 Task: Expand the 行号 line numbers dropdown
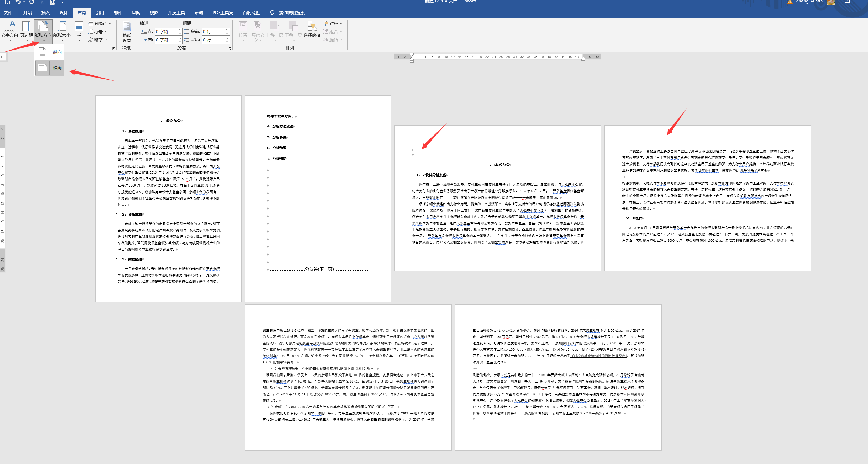(x=98, y=31)
